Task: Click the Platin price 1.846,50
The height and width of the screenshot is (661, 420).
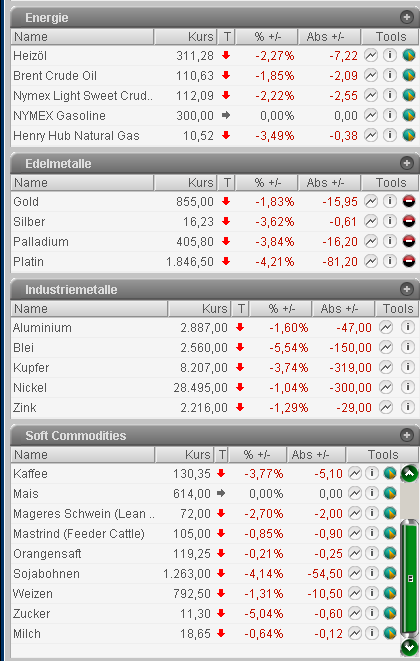Action: [190, 262]
